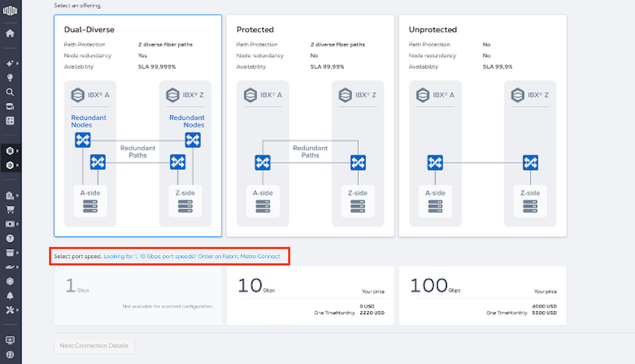Screen dimensions: 635x364
Task: Click the monitor icon in the sidebar
Action: coord(10,341)
